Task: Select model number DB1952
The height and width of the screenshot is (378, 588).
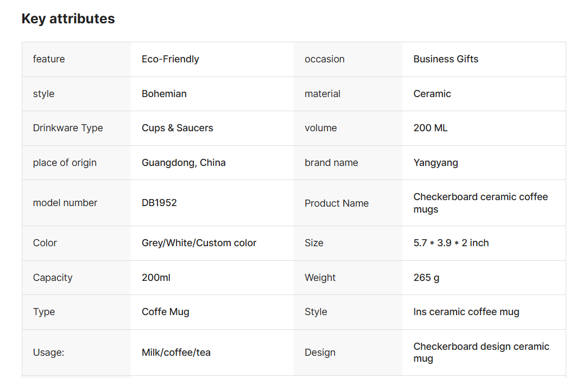Action: [159, 203]
